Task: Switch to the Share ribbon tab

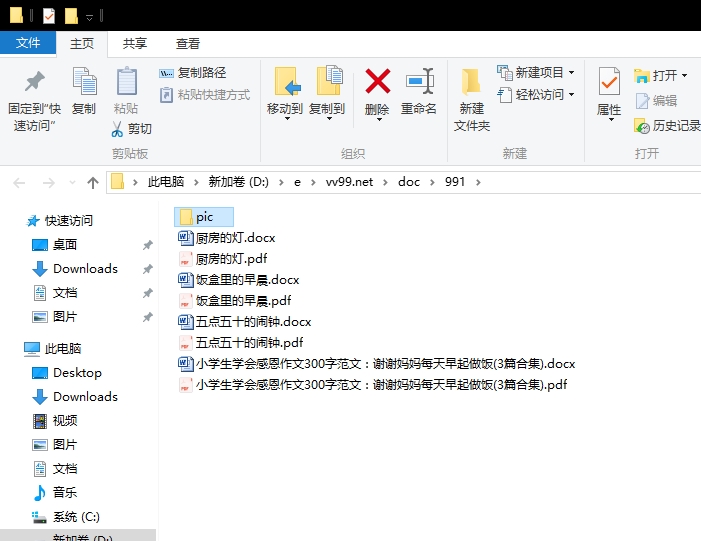Action: click(135, 43)
